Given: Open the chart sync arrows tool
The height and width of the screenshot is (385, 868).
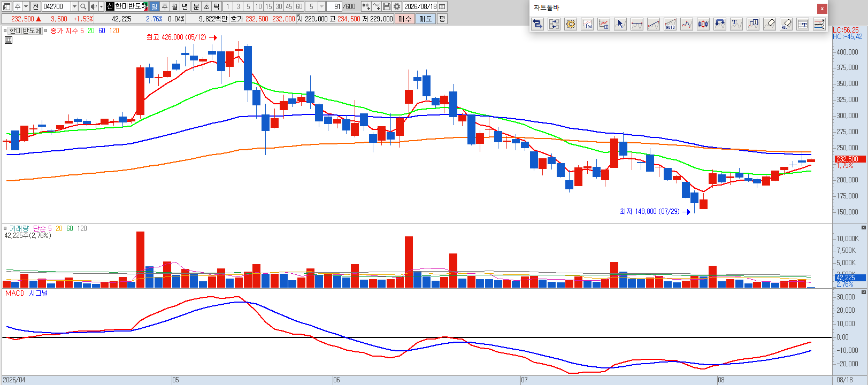Looking at the screenshot, I should point(554,24).
